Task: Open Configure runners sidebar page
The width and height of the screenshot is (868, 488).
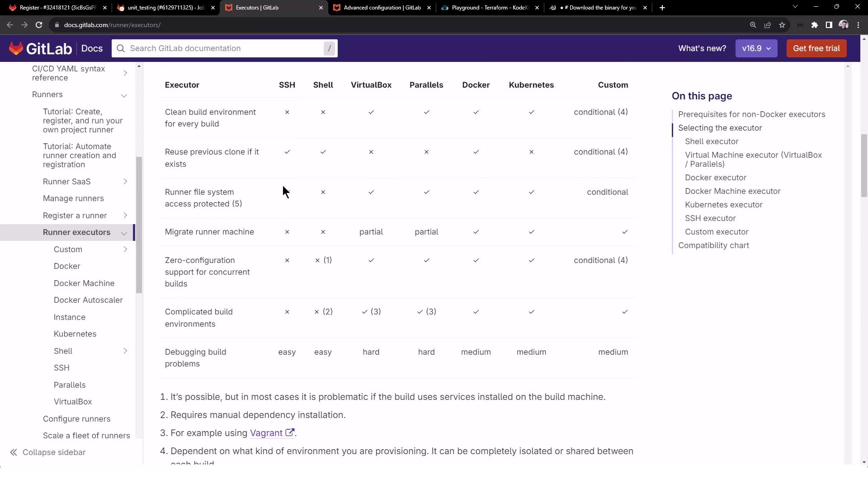Action: [76, 419]
